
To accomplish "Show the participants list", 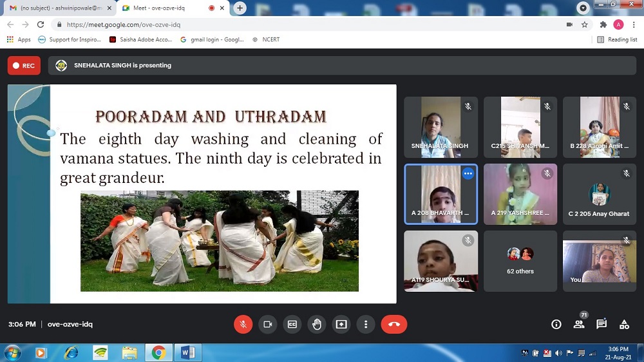I will 579,324.
